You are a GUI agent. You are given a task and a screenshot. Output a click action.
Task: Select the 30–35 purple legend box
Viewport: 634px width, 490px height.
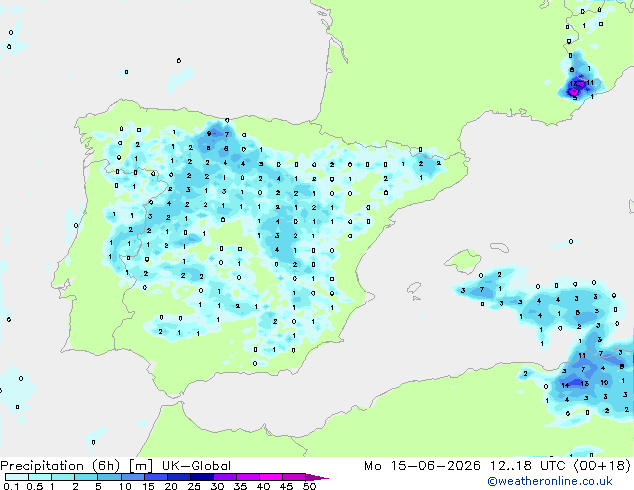point(224,477)
